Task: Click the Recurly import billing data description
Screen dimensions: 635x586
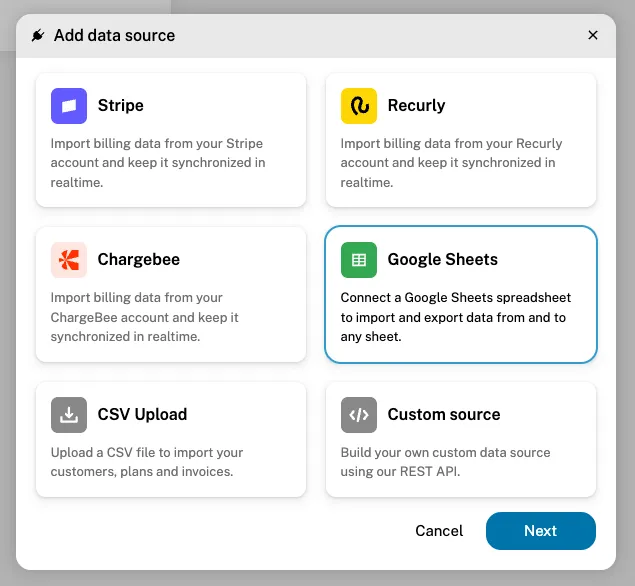Action: click(451, 163)
